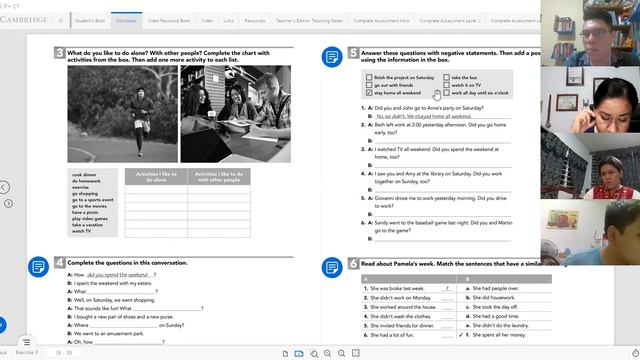Select the third participant video, woman in red
The width and height of the screenshot is (640, 360).
[x=590, y=166]
